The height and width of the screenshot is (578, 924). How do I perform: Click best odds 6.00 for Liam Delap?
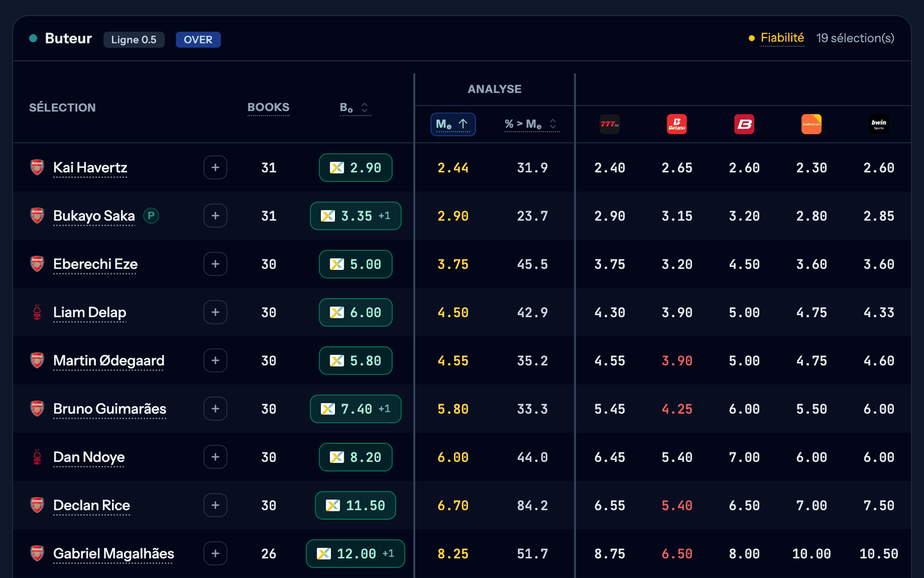(x=356, y=312)
